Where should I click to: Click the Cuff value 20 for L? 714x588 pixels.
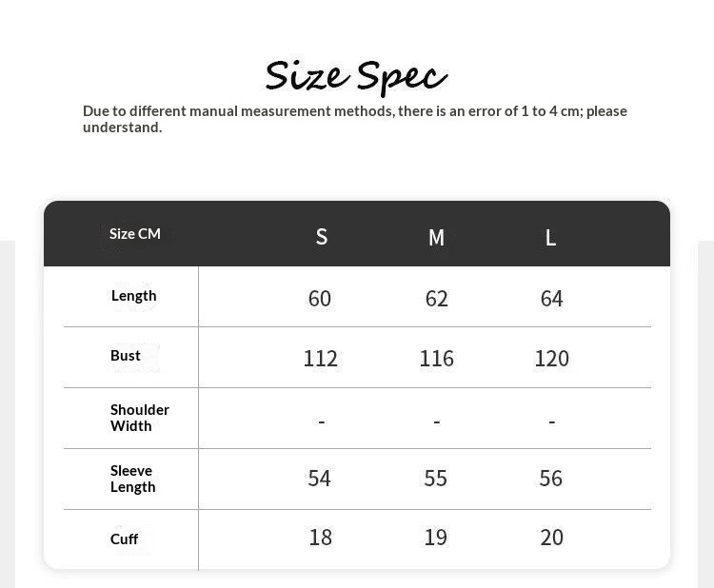click(551, 538)
